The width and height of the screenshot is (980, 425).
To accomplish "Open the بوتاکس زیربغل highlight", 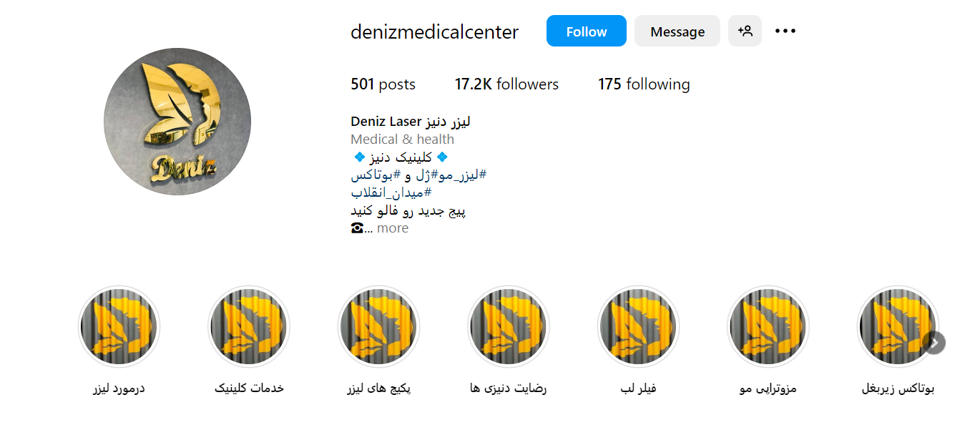I will click(898, 327).
